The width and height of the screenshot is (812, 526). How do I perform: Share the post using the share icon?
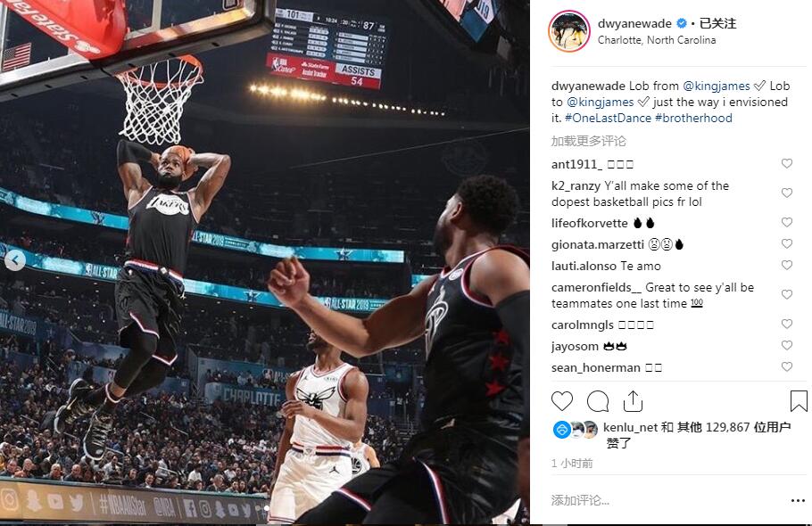pyautogui.click(x=633, y=401)
